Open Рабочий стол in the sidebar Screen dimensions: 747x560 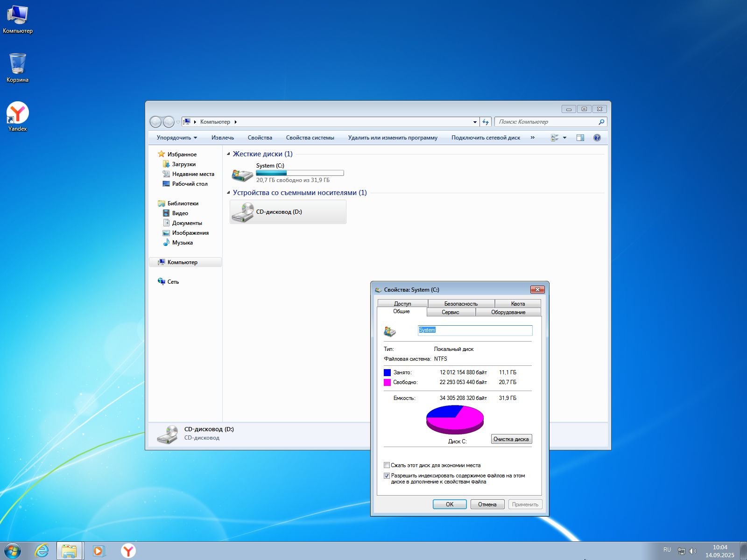click(185, 184)
